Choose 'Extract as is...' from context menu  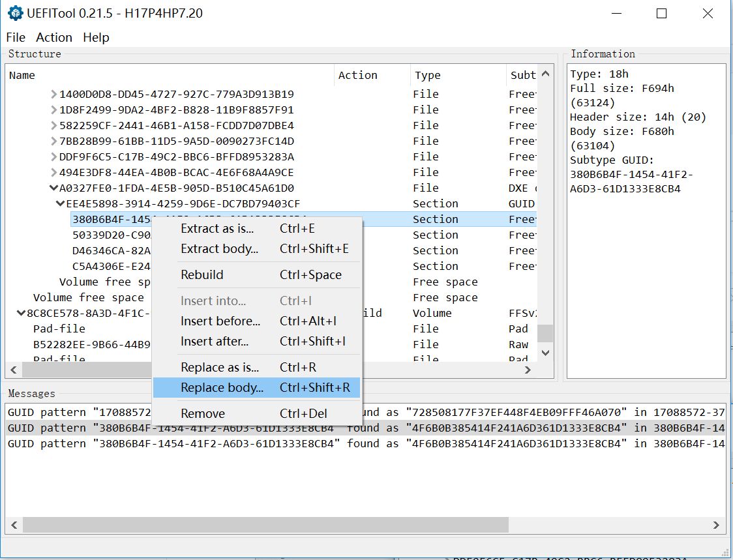tap(256, 229)
